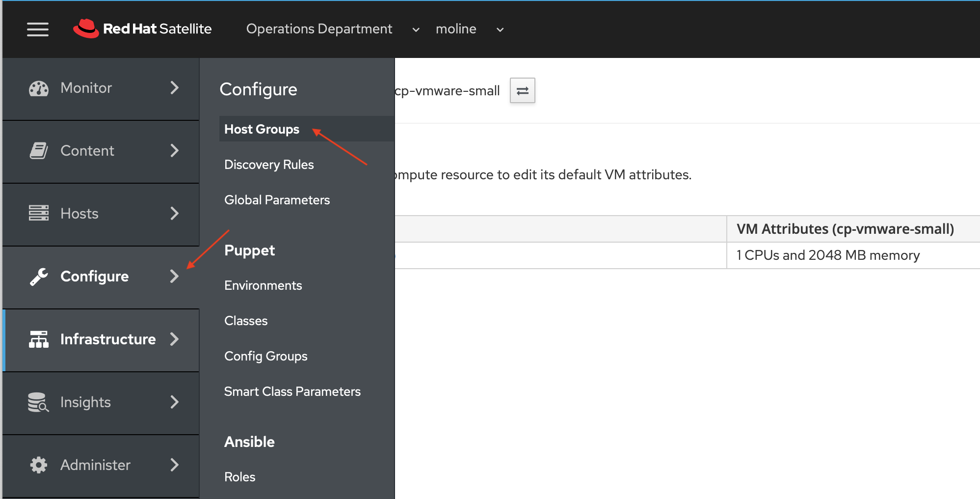Click the VM Attributes table cell value
The width and height of the screenshot is (980, 499).
(x=828, y=255)
